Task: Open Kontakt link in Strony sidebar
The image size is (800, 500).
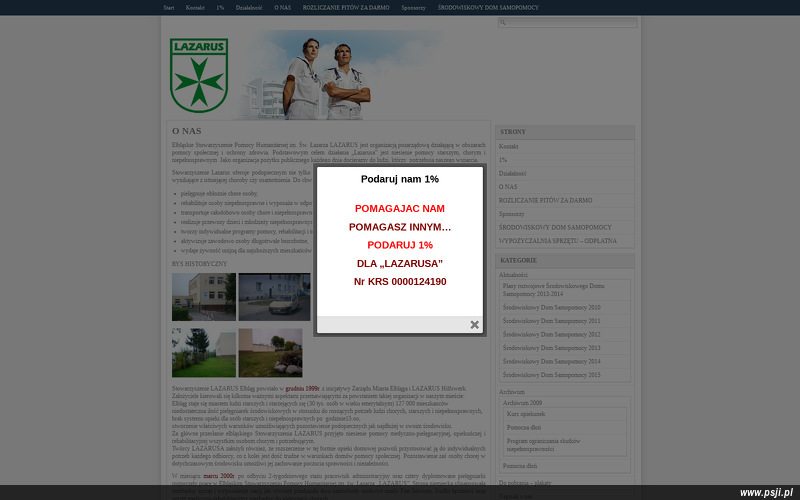Action: click(x=509, y=146)
